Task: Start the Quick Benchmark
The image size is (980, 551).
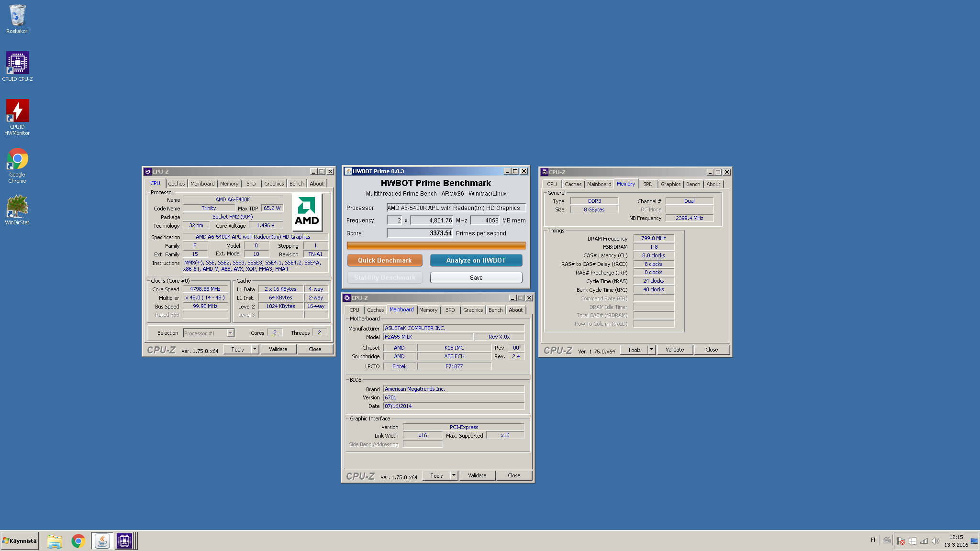Action: tap(385, 260)
